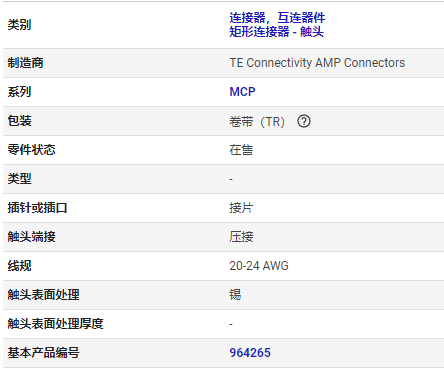
Task: Click the 卷带 (TR) packaging value
Action: click(257, 122)
